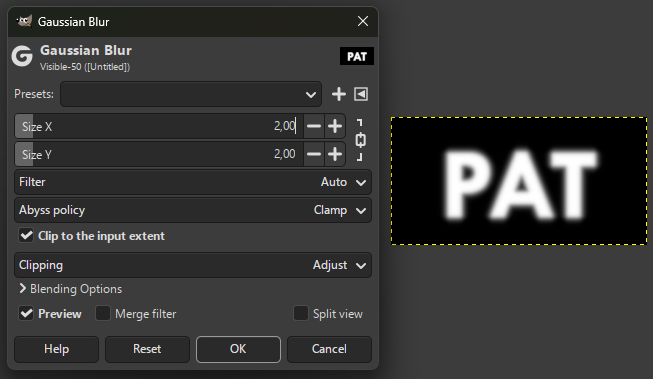Viewport: 653px width, 379px height.
Task: Click the Size Y slider bar
Action: coord(159,154)
